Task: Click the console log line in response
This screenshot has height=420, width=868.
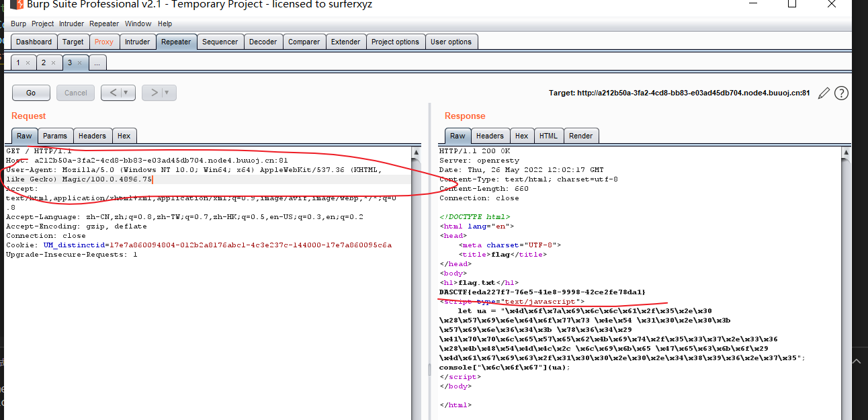Action: (x=505, y=368)
